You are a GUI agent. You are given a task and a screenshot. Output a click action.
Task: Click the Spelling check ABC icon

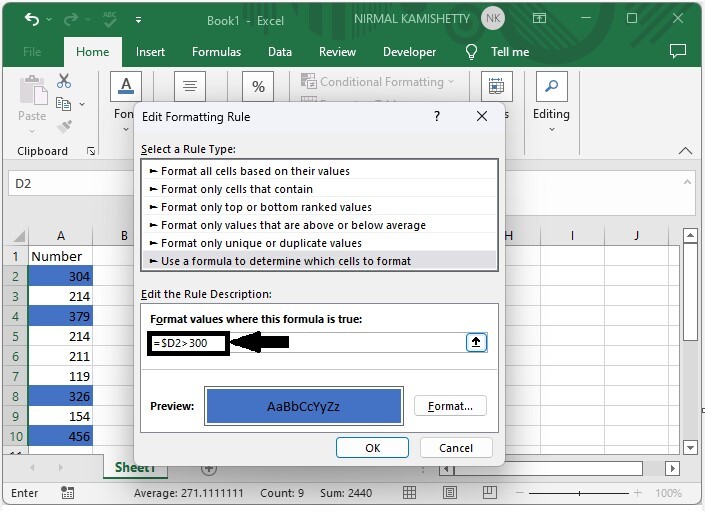click(110, 19)
